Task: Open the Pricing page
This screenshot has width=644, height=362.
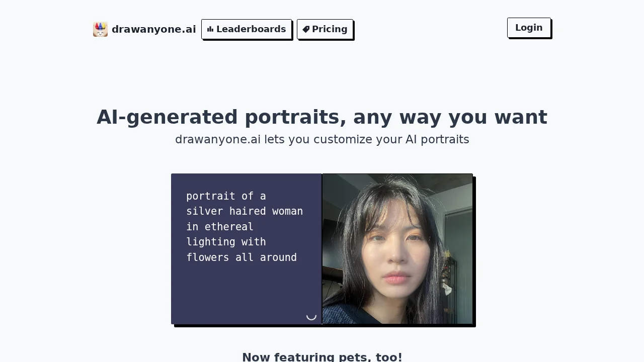Action: tap(325, 29)
